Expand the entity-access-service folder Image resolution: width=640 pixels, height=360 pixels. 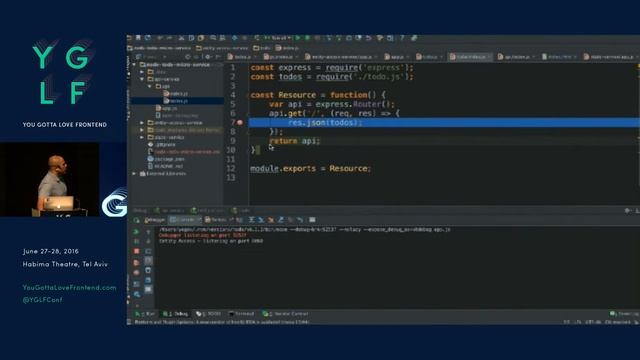click(x=142, y=123)
